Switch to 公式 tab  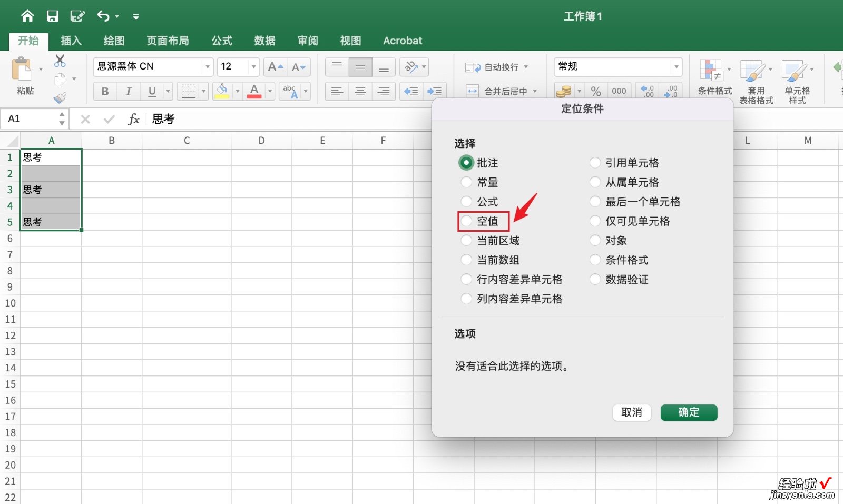(x=222, y=41)
